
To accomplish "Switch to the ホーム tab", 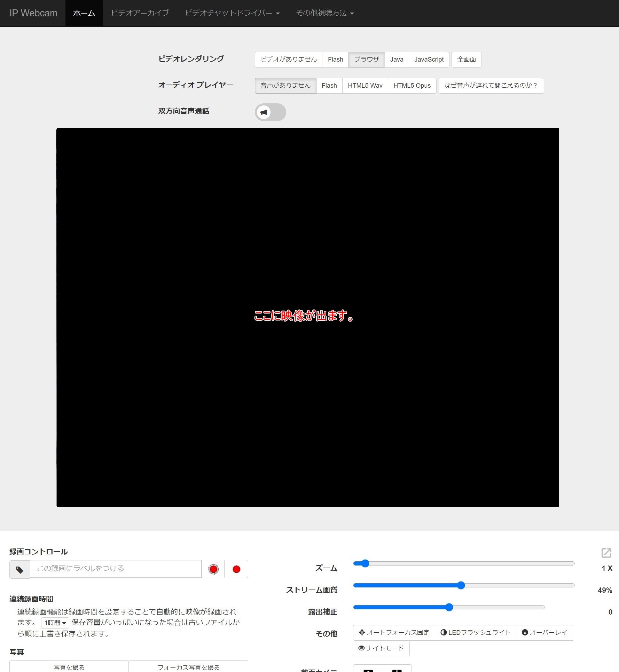I will (84, 13).
